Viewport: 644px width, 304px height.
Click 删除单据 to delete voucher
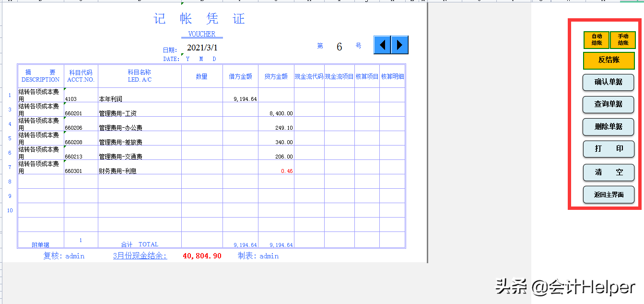click(608, 127)
